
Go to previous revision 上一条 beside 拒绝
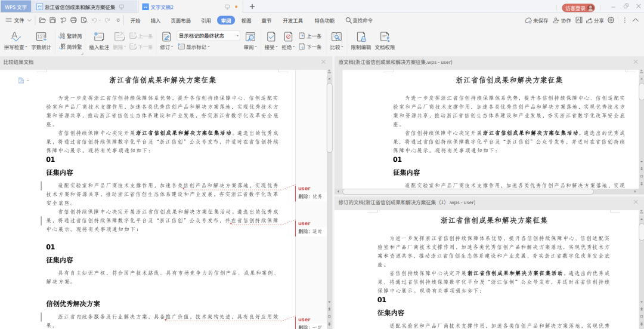coord(310,36)
